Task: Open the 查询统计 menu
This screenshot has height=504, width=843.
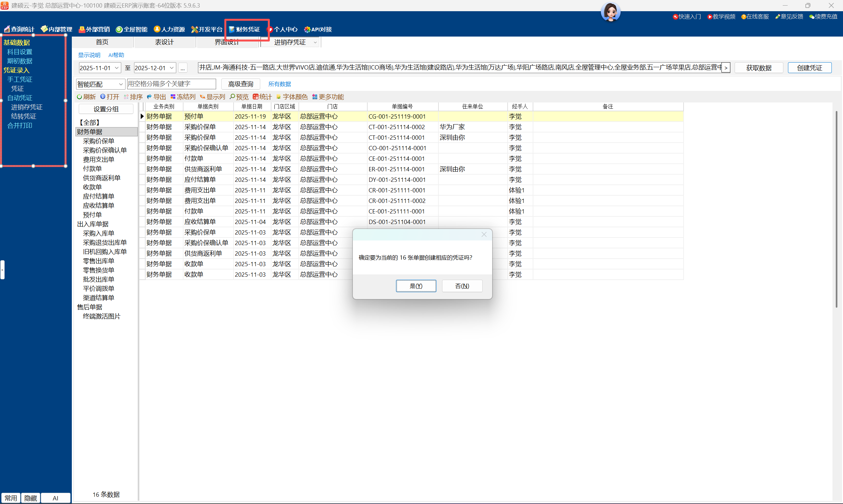Action: point(19,30)
